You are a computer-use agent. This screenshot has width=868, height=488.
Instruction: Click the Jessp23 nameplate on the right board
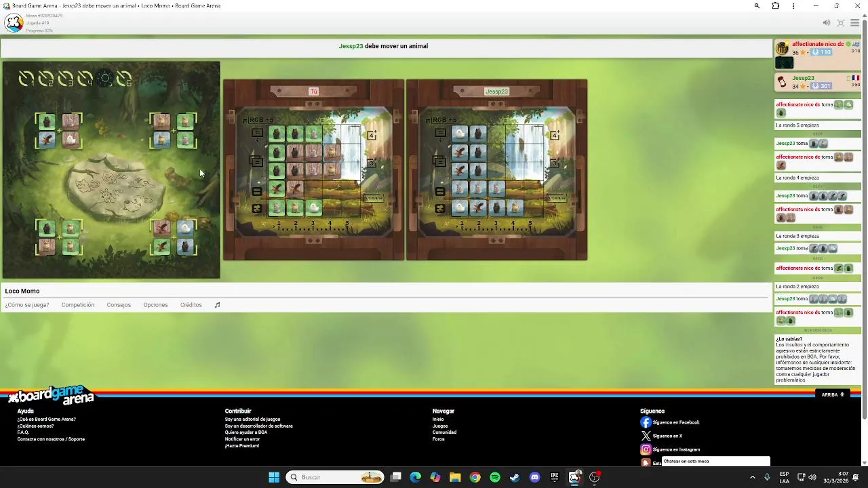496,91
